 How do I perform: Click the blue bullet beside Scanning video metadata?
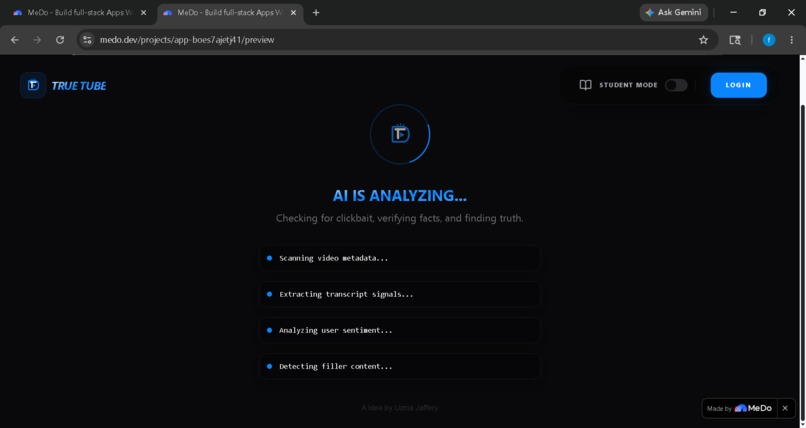click(x=269, y=258)
